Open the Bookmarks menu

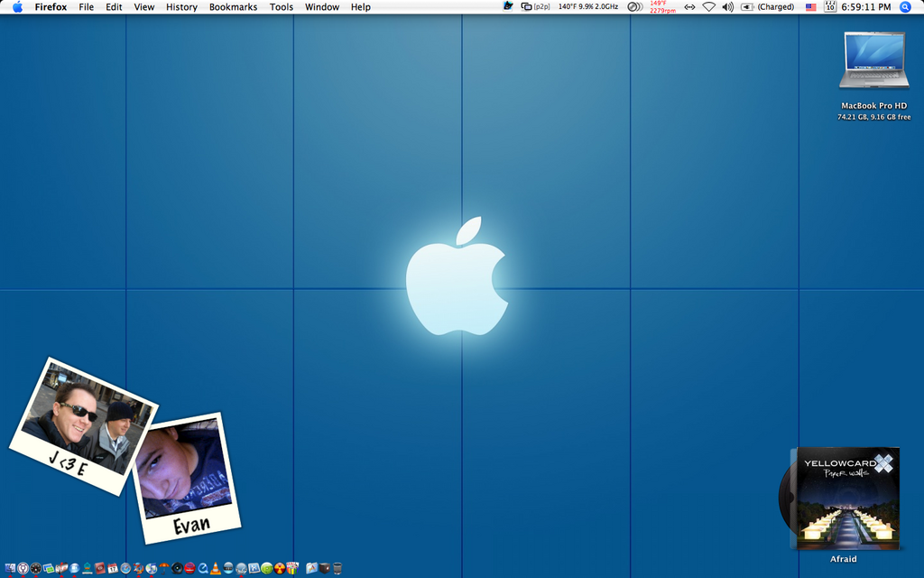pyautogui.click(x=234, y=7)
